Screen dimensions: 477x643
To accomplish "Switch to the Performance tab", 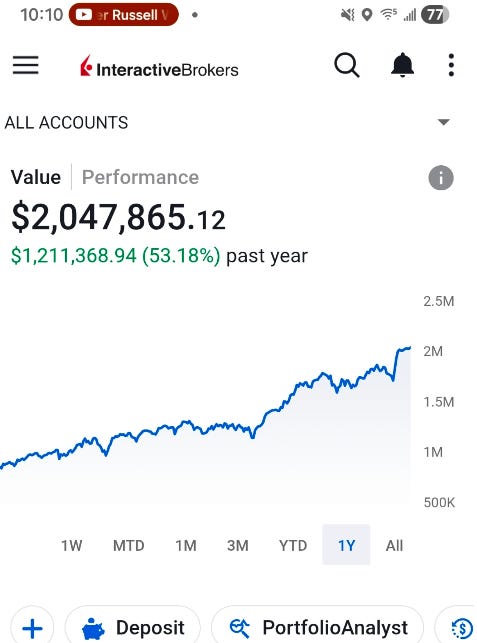I will point(140,177).
